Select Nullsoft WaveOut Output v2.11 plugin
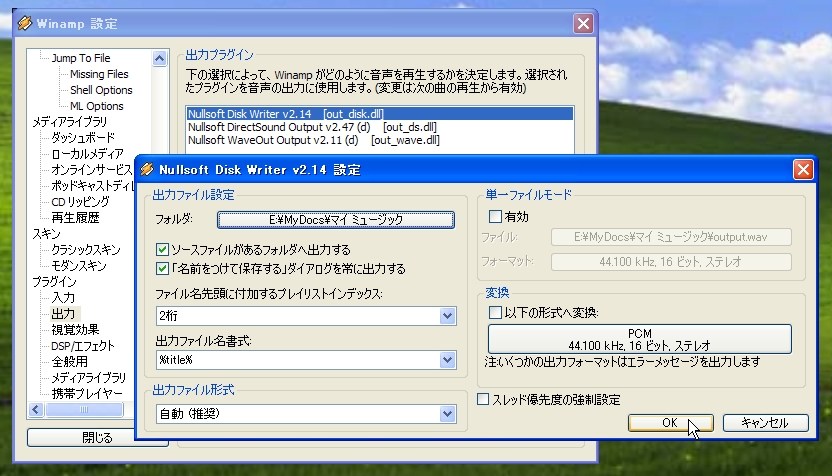The width and height of the screenshot is (832, 476). tap(314, 140)
